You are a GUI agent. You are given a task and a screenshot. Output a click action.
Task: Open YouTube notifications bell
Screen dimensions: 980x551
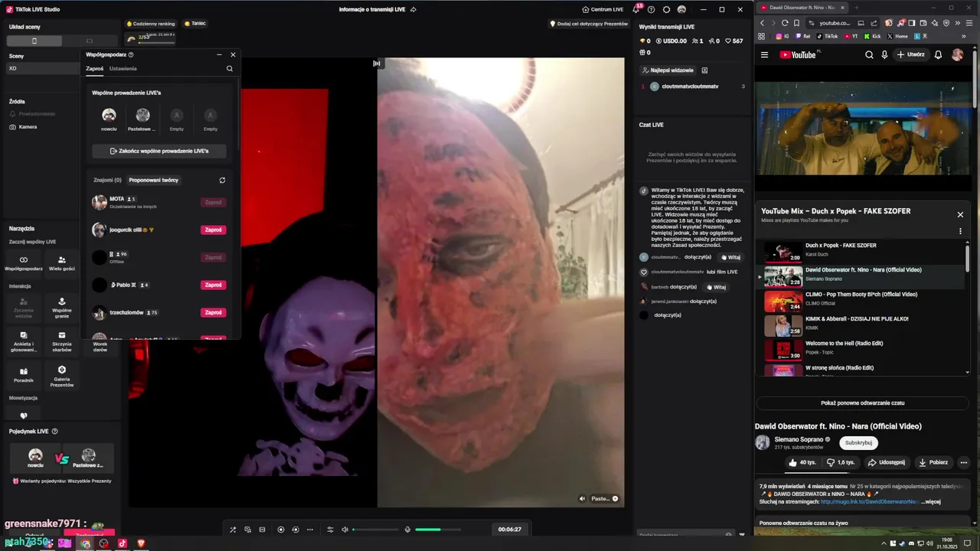[x=938, y=54]
